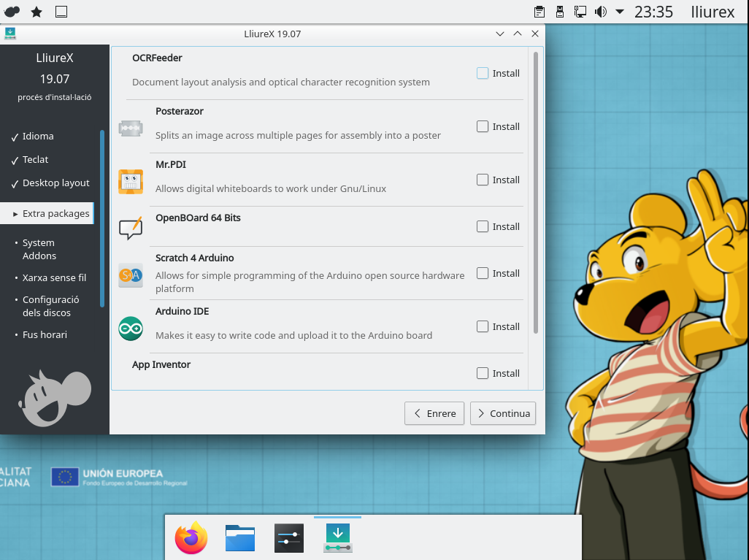This screenshot has height=560, width=749.
Task: Expand the hidden system tray icons arrow
Action: tap(620, 12)
